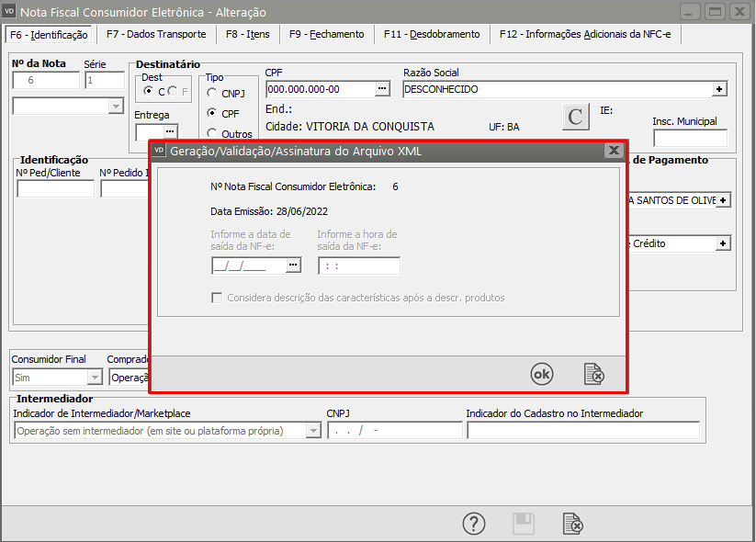Viewport: 756px width, 542px height.
Task: Expand the Consumidor Final dropdown
Action: pyautogui.click(x=95, y=378)
